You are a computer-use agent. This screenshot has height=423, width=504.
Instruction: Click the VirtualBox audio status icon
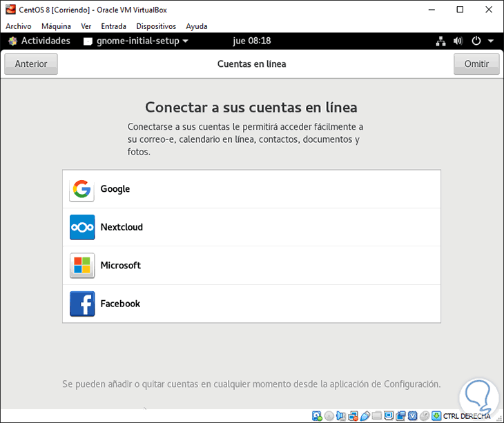tap(341, 416)
